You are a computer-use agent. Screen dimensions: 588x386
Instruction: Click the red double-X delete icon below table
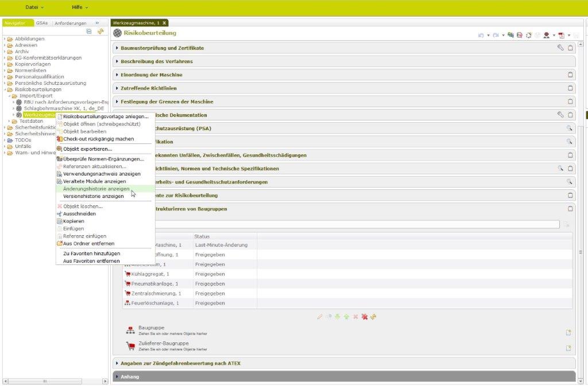pyautogui.click(x=364, y=317)
